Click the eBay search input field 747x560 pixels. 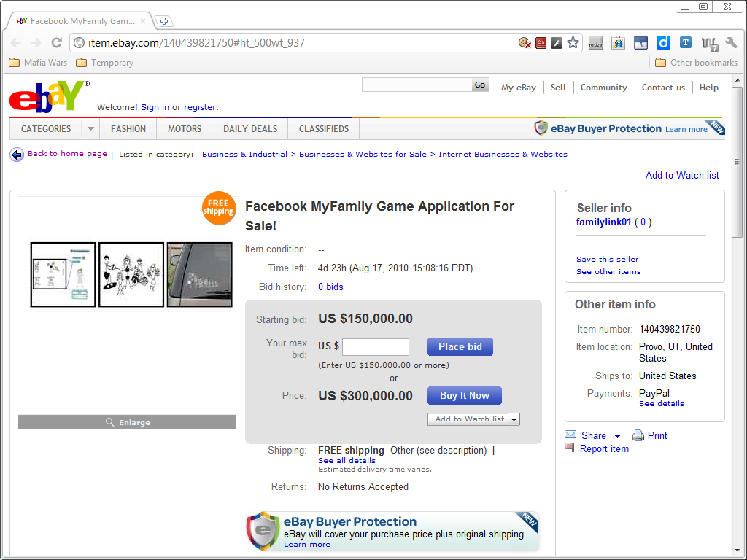(x=417, y=85)
